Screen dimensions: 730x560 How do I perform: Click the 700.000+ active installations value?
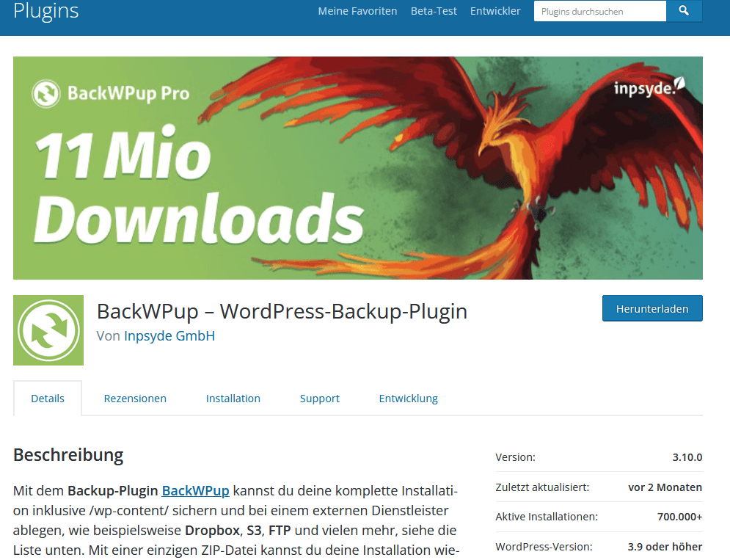[679, 517]
